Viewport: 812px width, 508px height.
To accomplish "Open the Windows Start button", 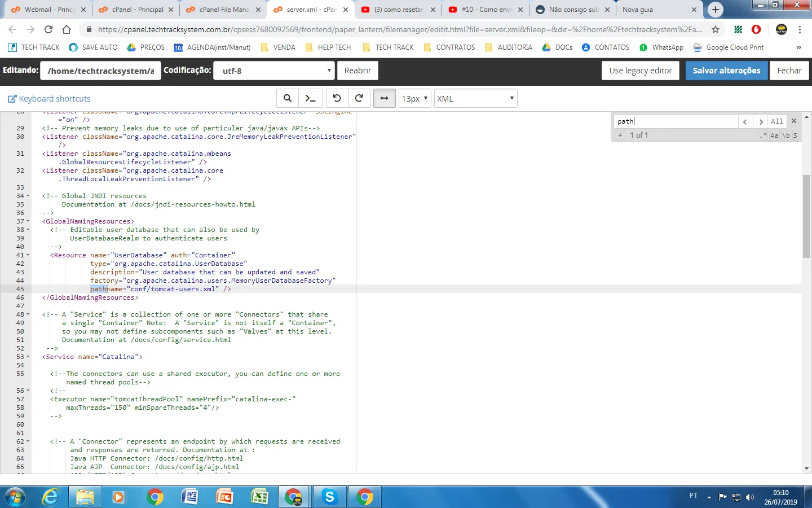I will click(15, 497).
